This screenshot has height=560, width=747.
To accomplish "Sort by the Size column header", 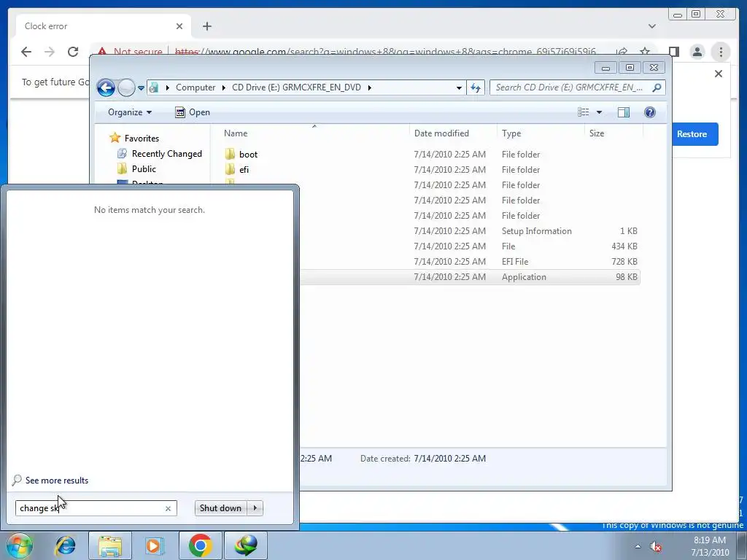I will point(614,133).
